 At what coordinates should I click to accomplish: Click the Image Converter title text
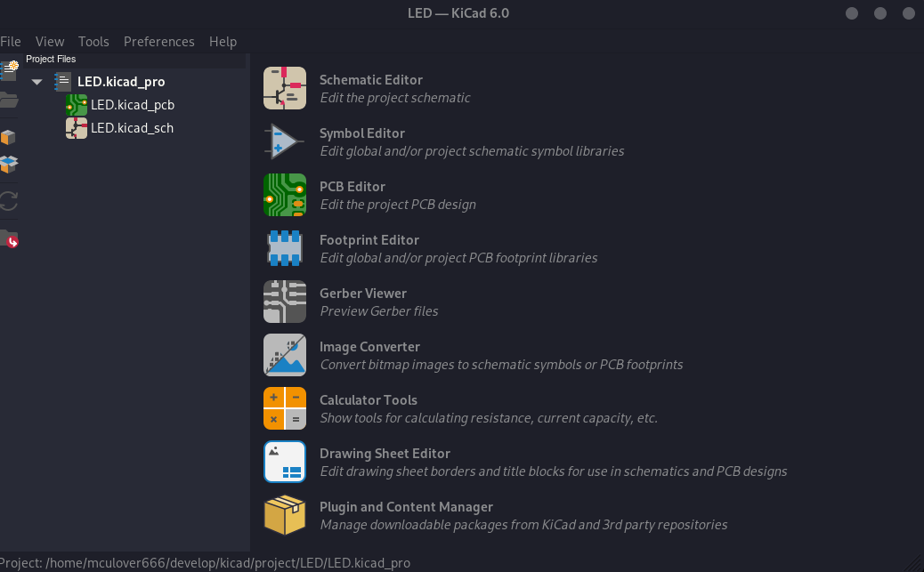[369, 347]
